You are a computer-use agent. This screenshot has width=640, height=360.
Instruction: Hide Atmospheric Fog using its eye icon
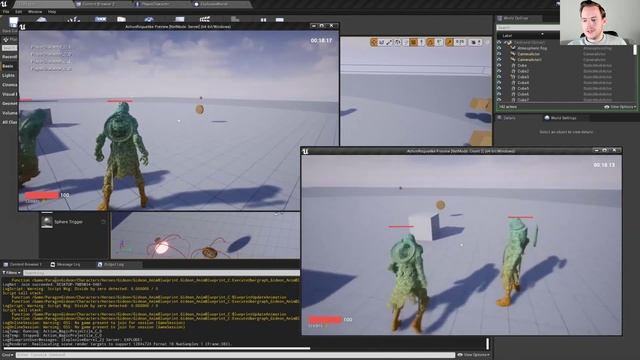[x=499, y=48]
